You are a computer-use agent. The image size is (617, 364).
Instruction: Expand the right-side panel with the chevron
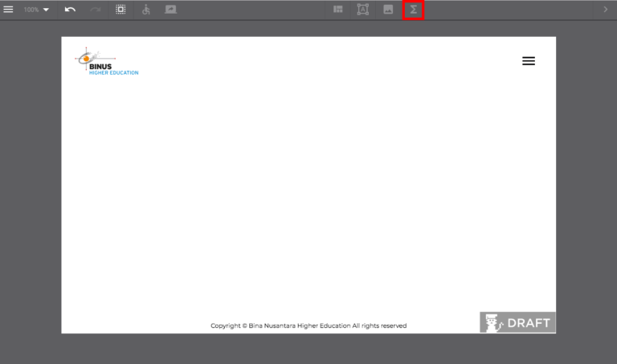606,10
